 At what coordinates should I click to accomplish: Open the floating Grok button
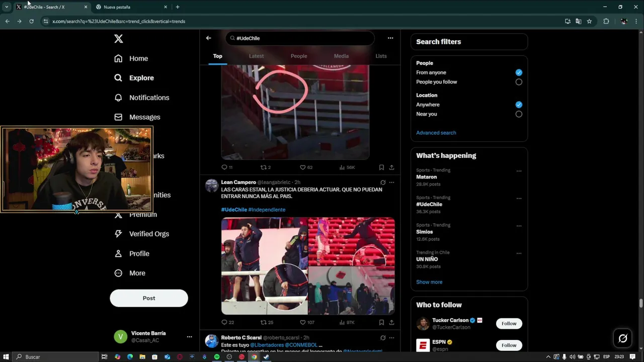623,339
